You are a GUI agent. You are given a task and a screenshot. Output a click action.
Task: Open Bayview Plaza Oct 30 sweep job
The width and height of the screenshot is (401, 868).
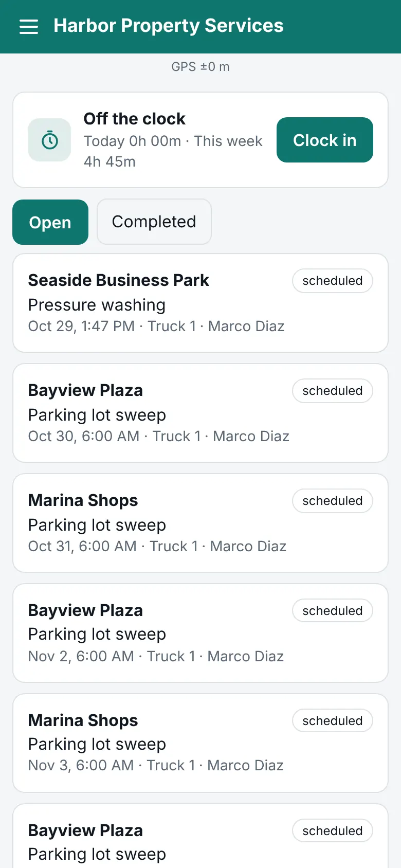click(x=200, y=413)
